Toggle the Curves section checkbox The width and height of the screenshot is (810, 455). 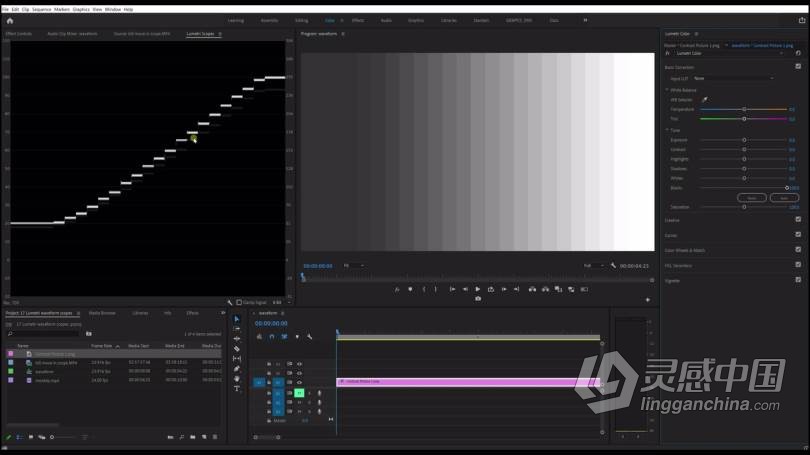pos(798,234)
